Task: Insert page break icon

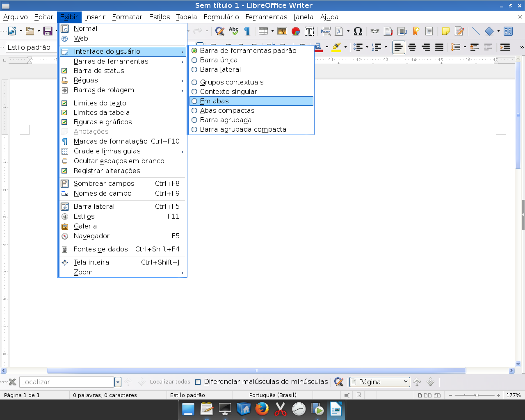Action: (x=326, y=31)
